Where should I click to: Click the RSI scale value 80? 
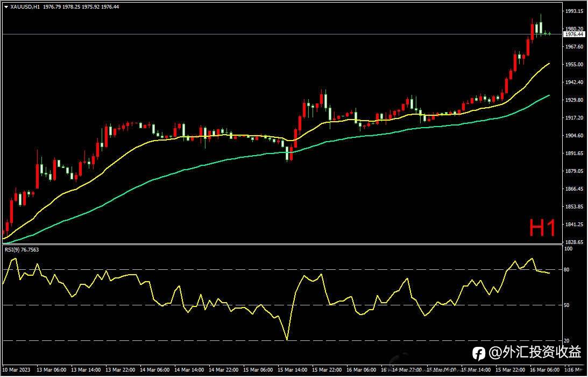tap(567, 270)
